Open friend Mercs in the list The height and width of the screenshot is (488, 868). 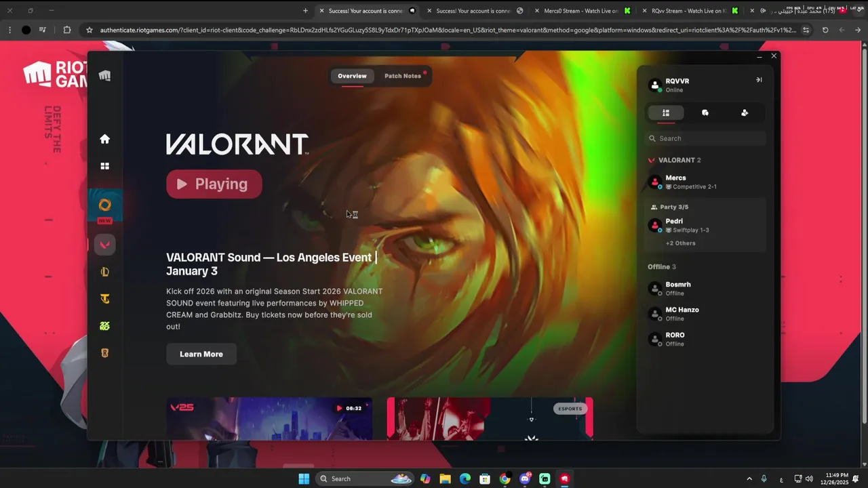point(705,182)
